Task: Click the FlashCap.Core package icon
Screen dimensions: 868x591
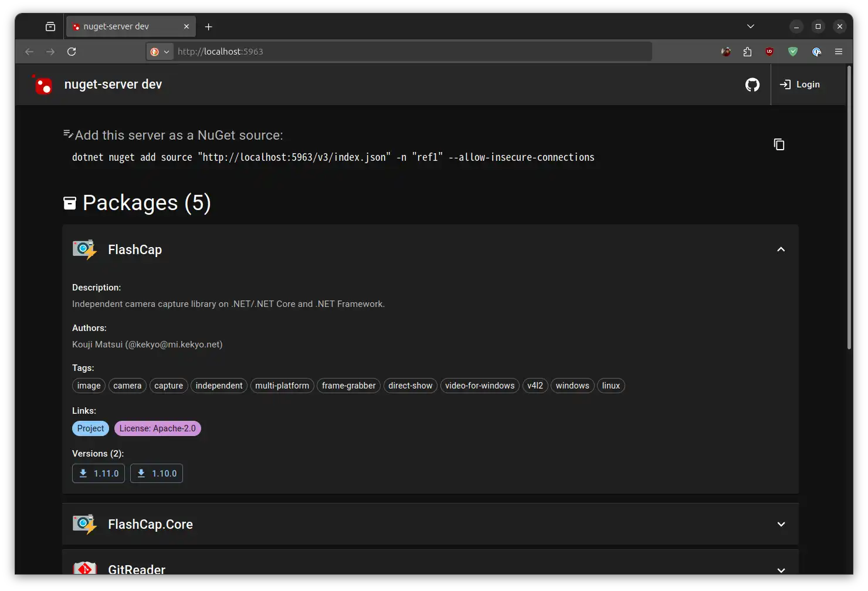Action: pyautogui.click(x=84, y=524)
